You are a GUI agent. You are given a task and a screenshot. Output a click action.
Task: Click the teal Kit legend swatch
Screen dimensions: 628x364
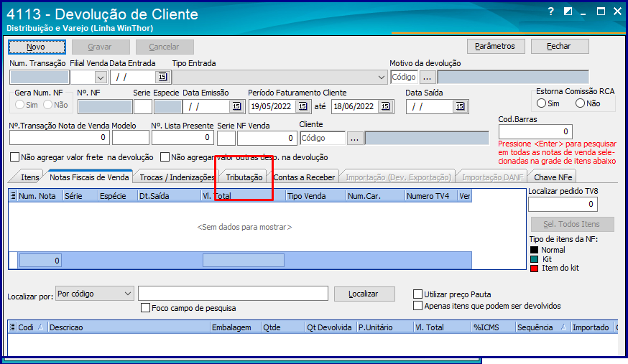(x=534, y=259)
